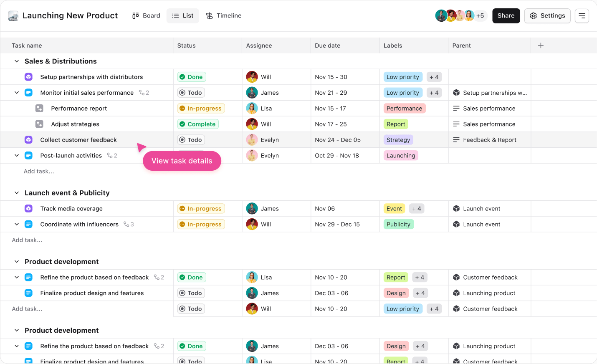Click Feedback & Report parent list icon
This screenshot has height=364, width=597.
pyautogui.click(x=456, y=140)
